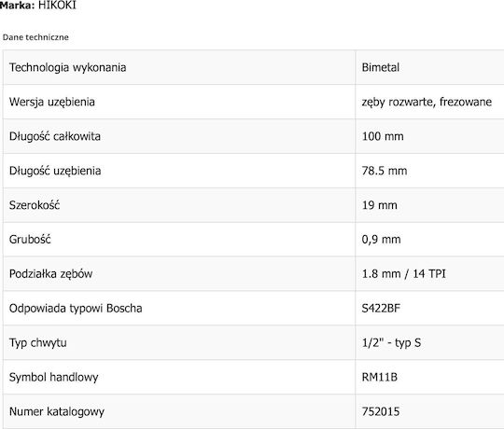The image size is (504, 429).
Task: Click the 1.8 mm / 14 TPI value
Action: pos(404,274)
